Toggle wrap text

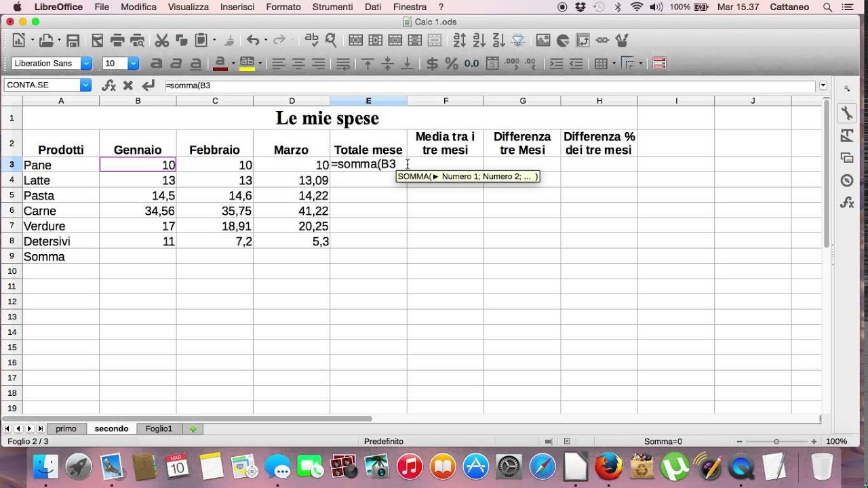click(x=343, y=64)
